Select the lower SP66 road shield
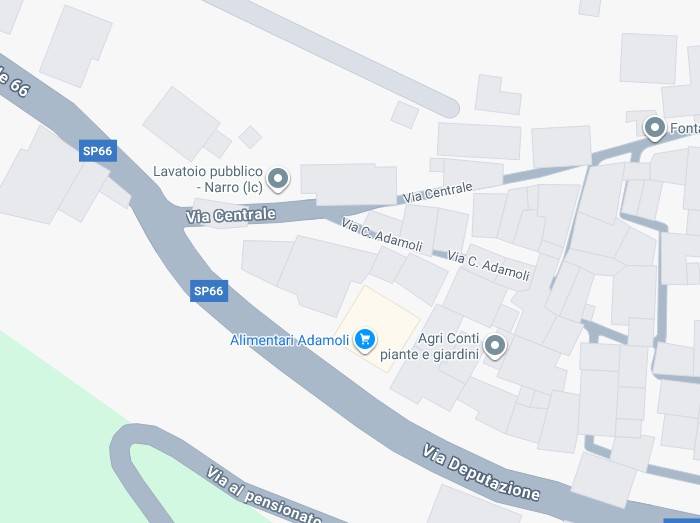Viewport: 700px width, 523px height. [209, 291]
